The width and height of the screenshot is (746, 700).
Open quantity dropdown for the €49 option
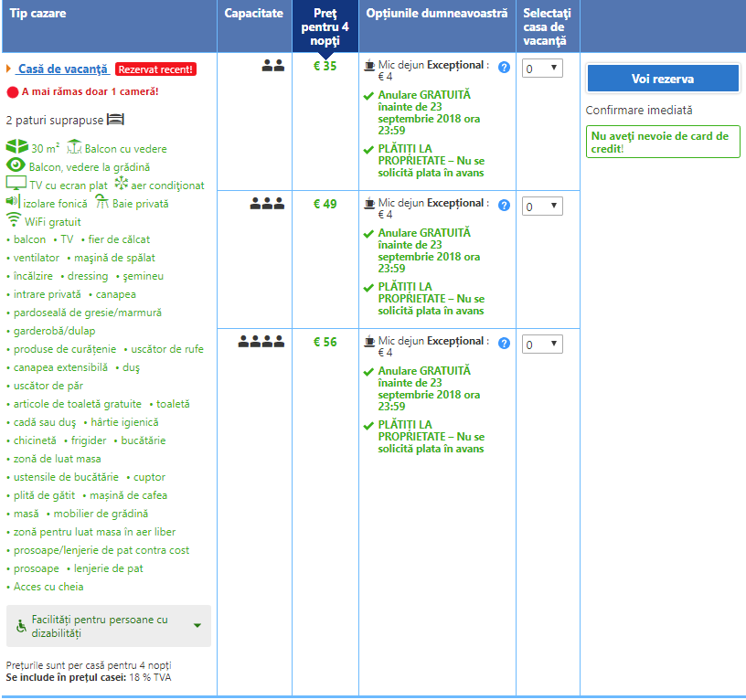tap(541, 207)
